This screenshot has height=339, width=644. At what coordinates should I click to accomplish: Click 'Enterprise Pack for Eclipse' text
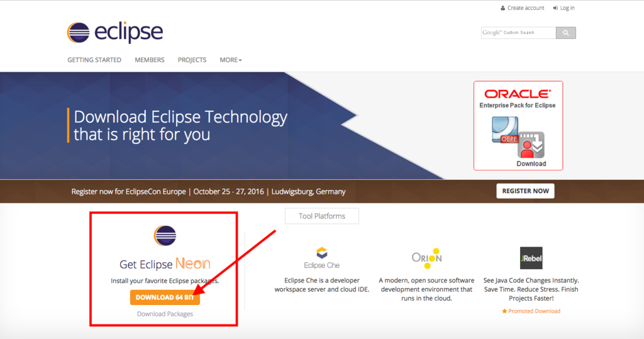(518, 106)
